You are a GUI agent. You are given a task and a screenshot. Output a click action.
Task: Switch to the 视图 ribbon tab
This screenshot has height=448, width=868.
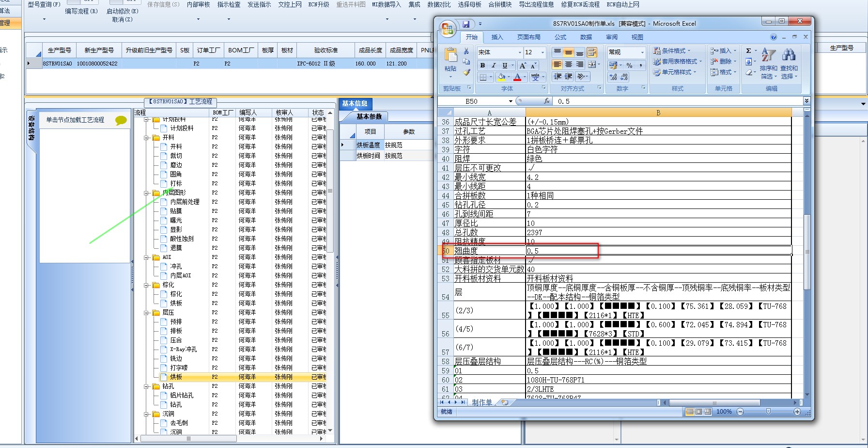pos(637,37)
